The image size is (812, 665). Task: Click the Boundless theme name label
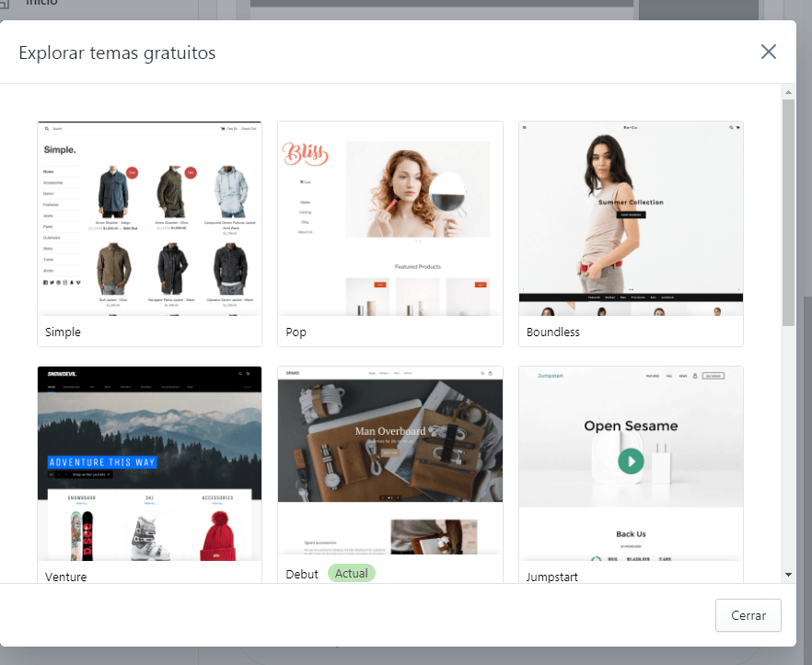553,332
